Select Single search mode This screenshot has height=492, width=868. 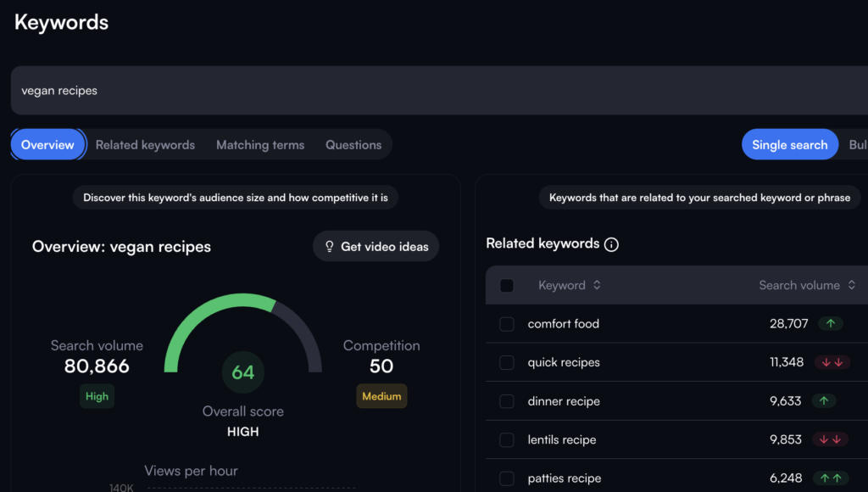[x=789, y=144]
